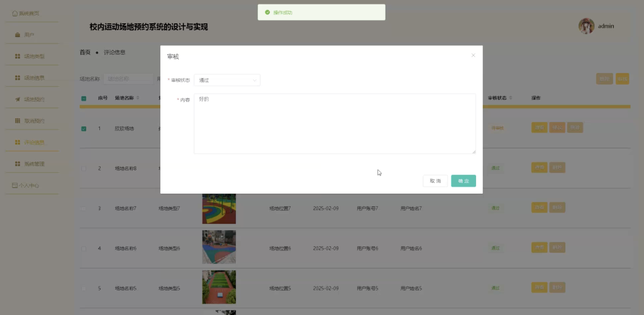Click 查看 for row 2 场地名称8
Viewport: 644px width, 315px height.
(540, 168)
